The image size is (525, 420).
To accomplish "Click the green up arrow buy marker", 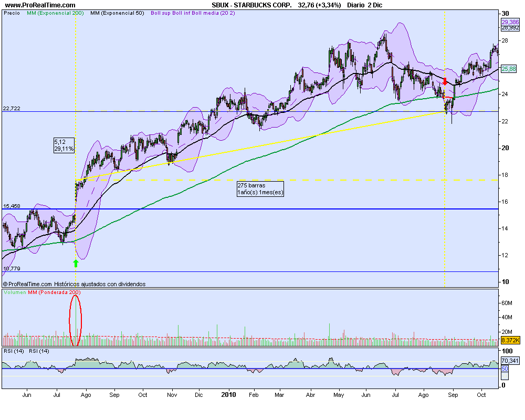I will 76,263.
